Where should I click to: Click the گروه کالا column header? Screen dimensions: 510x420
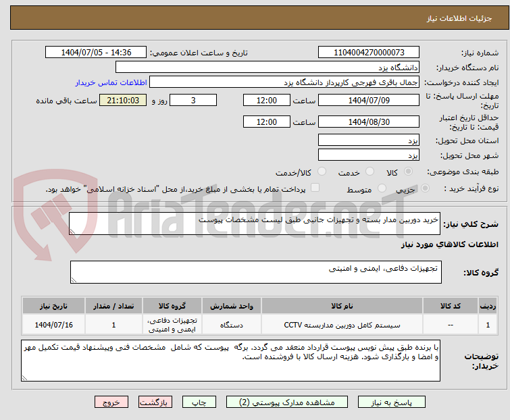(172, 306)
